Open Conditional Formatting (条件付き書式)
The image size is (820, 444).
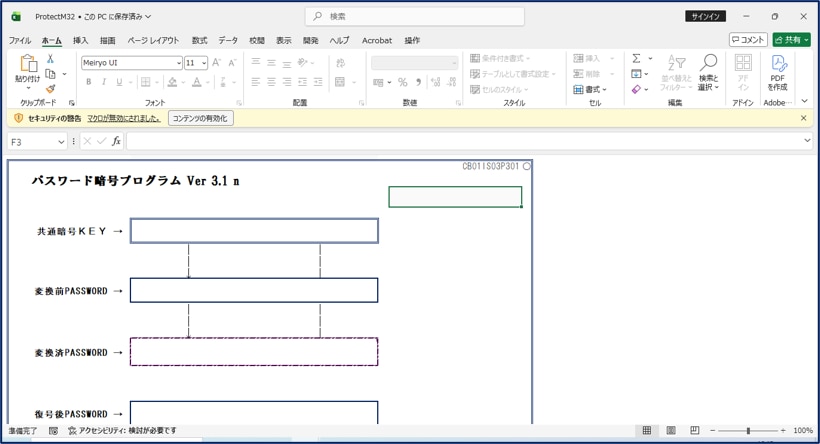[x=500, y=59]
